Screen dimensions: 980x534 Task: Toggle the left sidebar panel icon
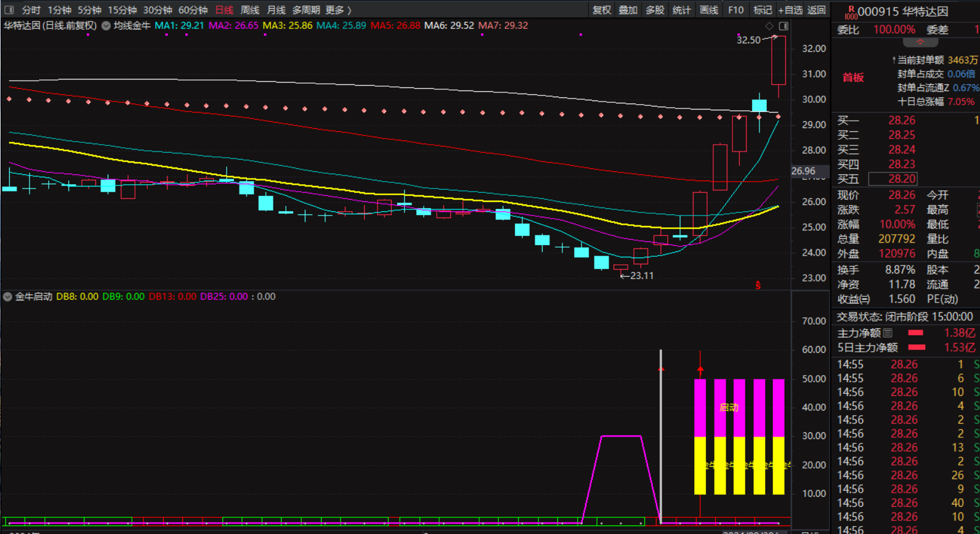9,10
